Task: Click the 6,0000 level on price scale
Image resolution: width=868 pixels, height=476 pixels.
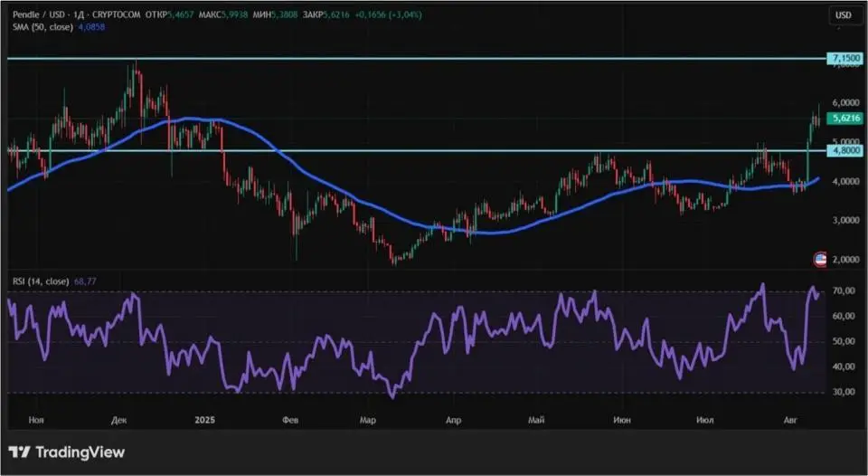Action: [844, 103]
